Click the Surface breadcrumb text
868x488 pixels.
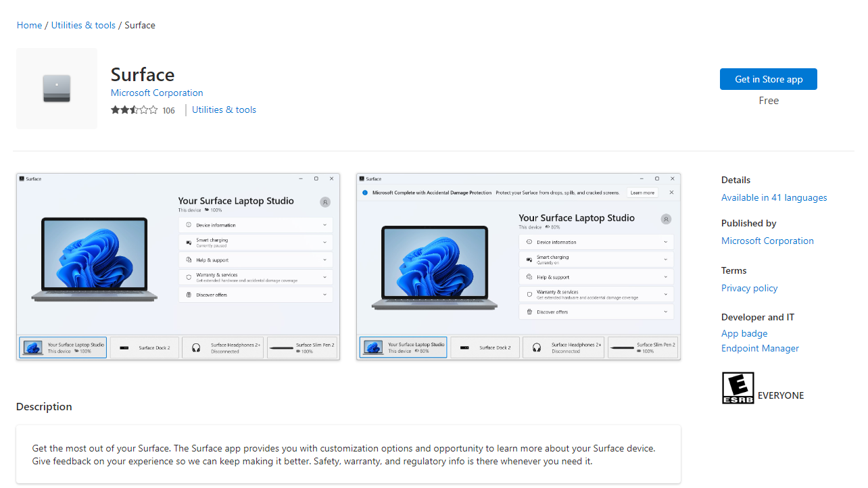coord(140,25)
